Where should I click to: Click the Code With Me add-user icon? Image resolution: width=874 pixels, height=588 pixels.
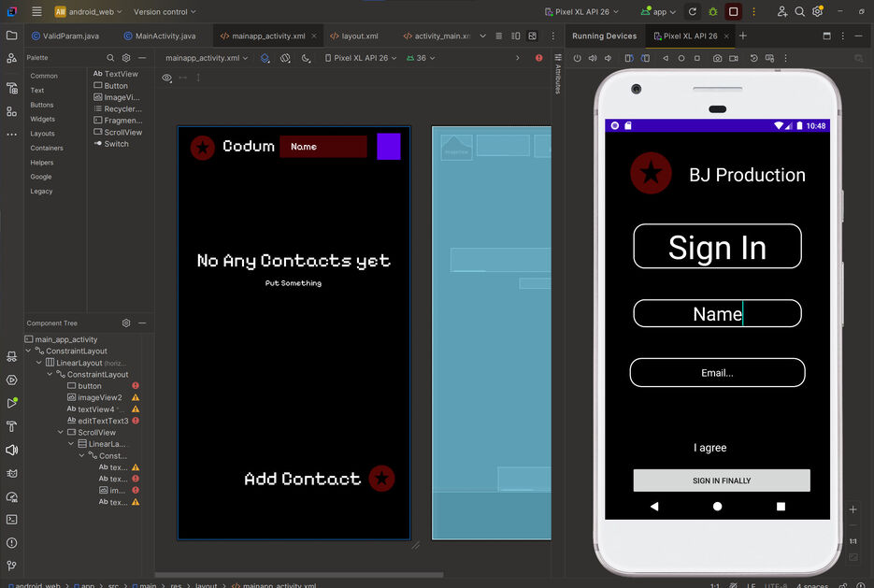[782, 12]
